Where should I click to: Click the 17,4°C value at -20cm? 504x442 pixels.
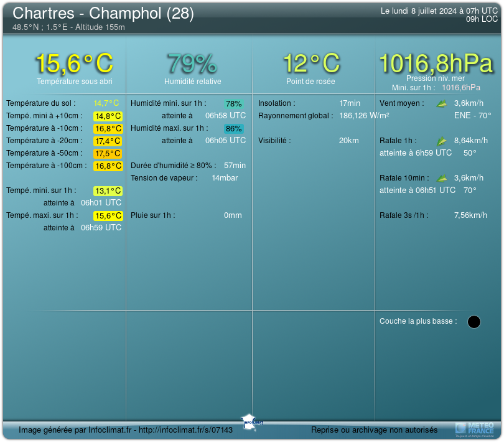[x=108, y=141]
